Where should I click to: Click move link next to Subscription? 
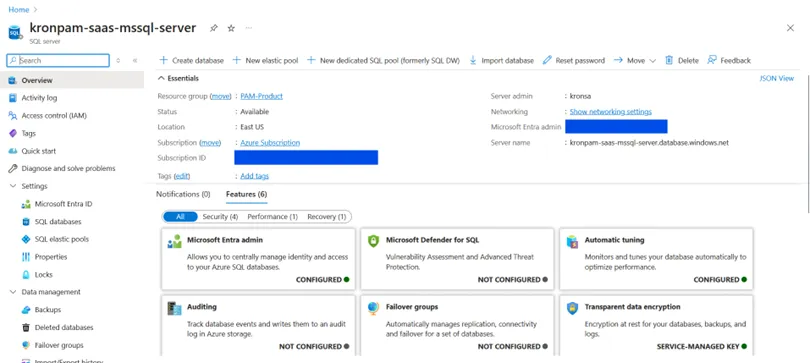click(x=210, y=143)
